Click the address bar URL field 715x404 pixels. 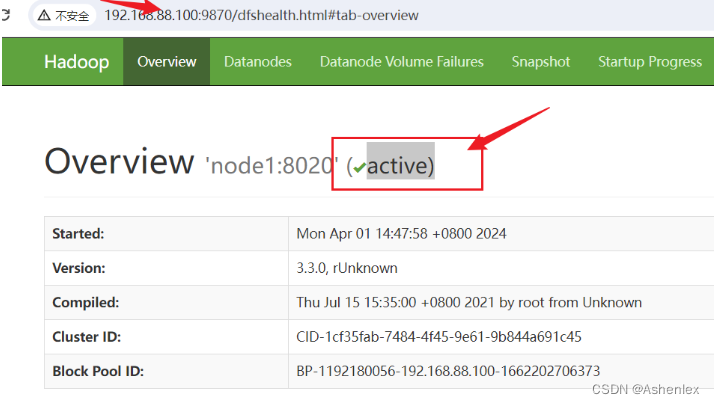(261, 15)
